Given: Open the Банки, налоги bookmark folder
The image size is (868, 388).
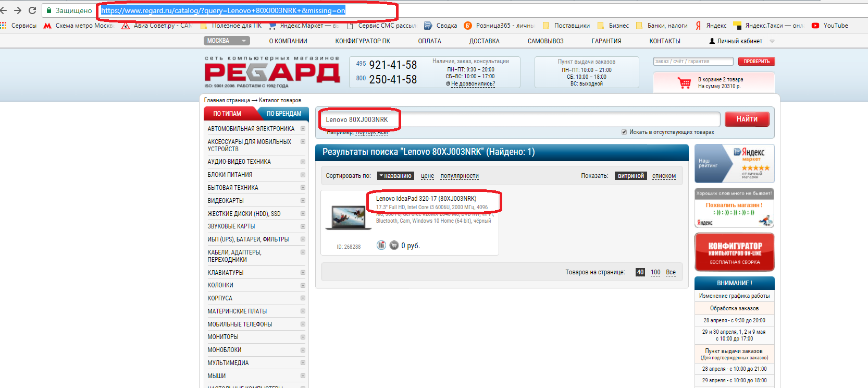Looking at the screenshot, I should coord(662,26).
